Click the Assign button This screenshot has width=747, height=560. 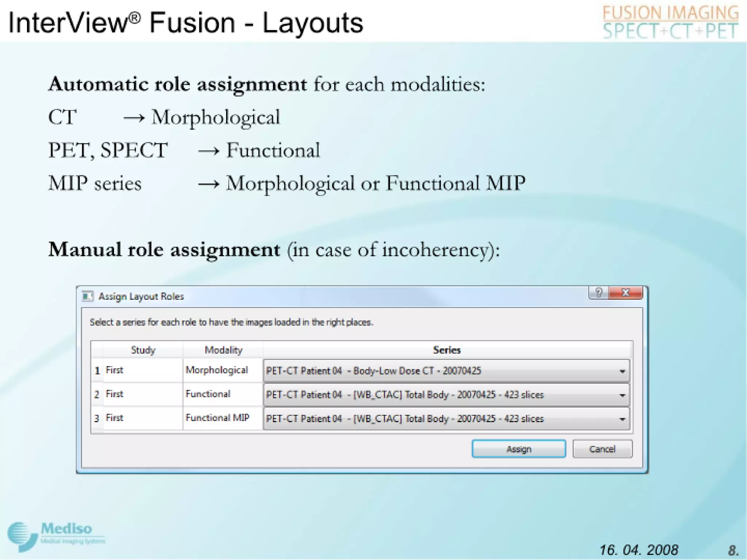tap(518, 449)
